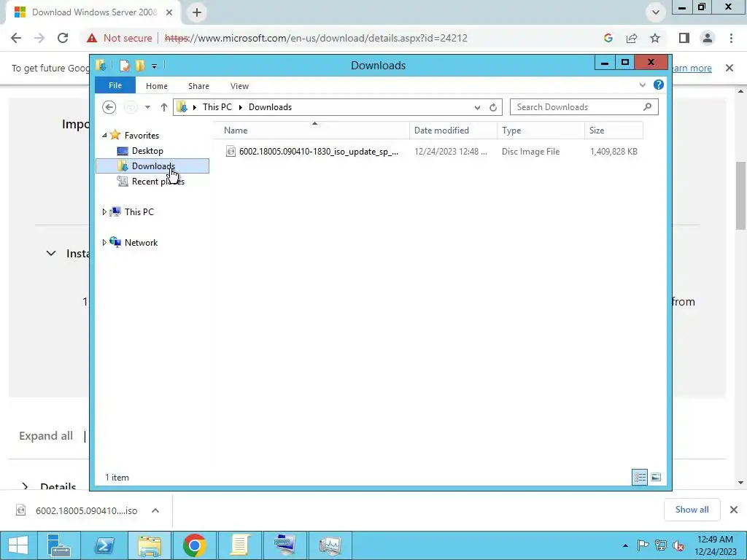Open the Learn more link in the infobar
Viewport: 747px width, 560px height.
point(692,68)
